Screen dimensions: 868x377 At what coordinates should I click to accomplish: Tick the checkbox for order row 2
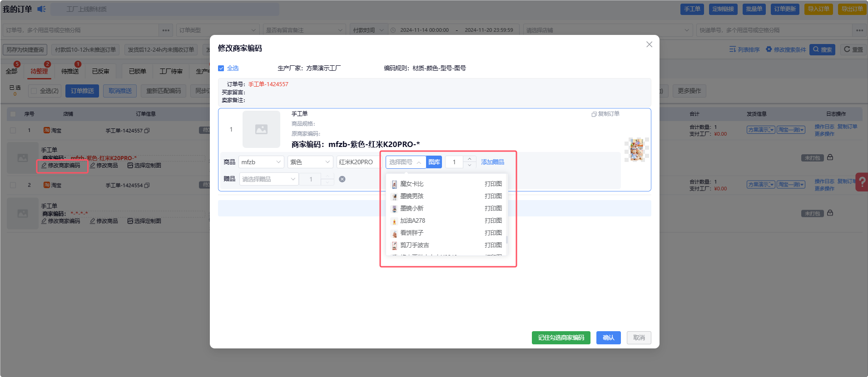coord(13,185)
